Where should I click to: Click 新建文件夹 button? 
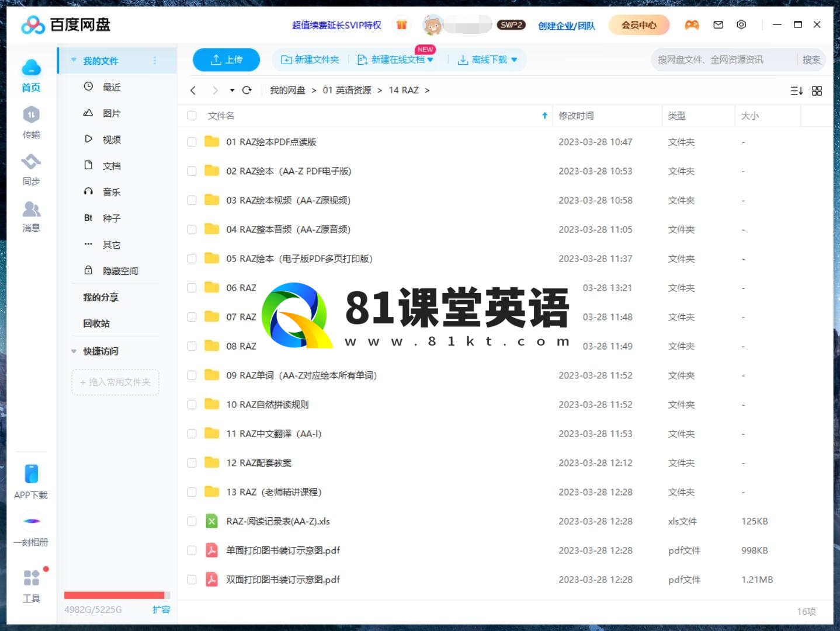pos(310,60)
